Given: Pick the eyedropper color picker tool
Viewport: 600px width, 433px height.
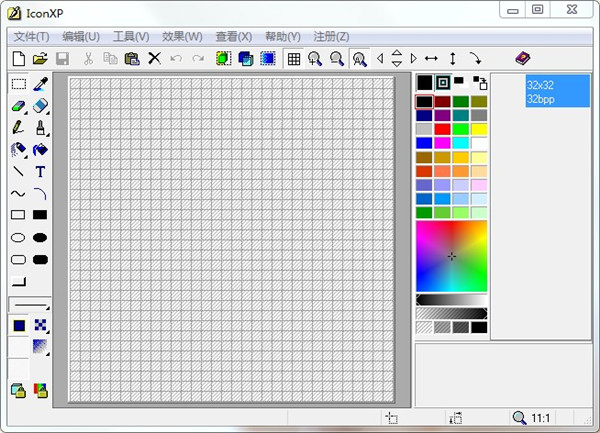Looking at the screenshot, I should pyautogui.click(x=41, y=84).
